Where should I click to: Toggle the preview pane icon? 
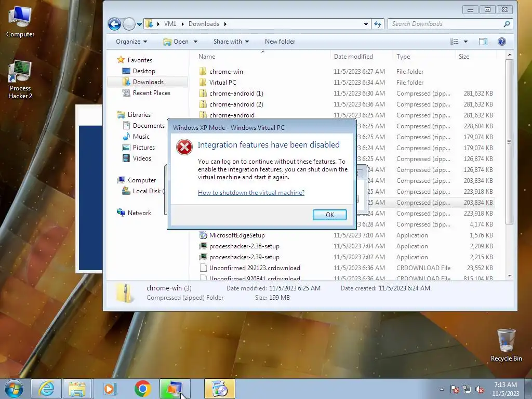(483, 42)
